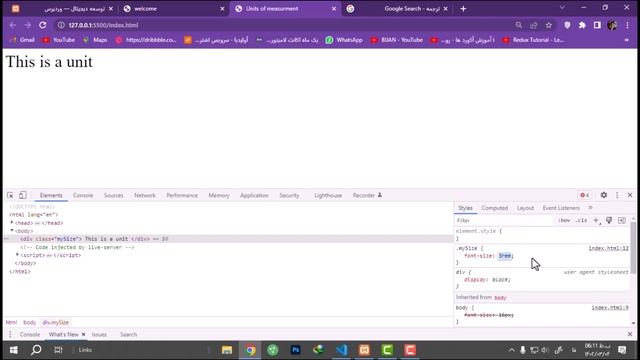The image size is (640, 360).
Task: Reload the page with the refresh icon
Action: pyautogui.click(x=42, y=25)
